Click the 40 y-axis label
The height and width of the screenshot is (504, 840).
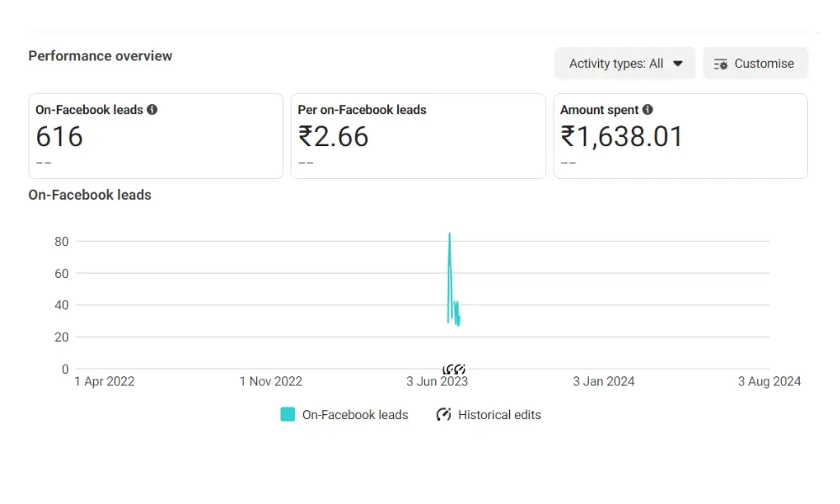coord(61,305)
